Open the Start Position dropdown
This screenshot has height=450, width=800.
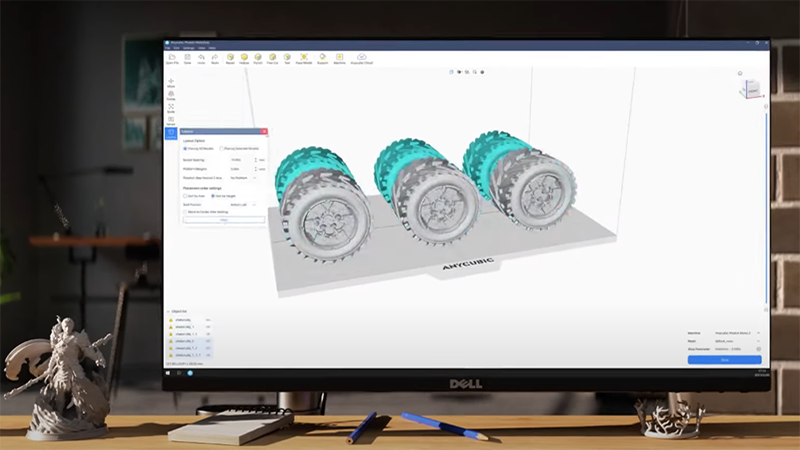coord(244,204)
